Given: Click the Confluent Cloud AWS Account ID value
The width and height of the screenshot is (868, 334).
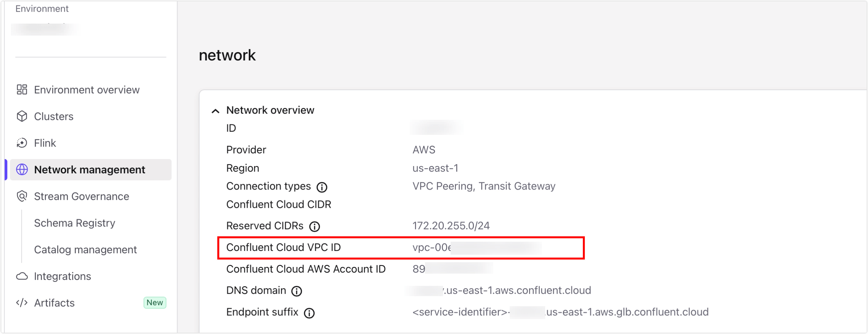Looking at the screenshot, I should [x=452, y=269].
